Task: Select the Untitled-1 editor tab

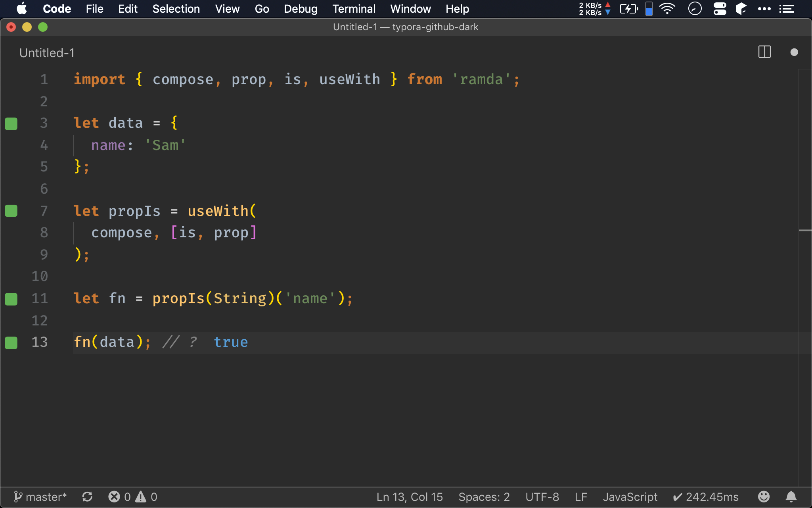Action: (47, 53)
